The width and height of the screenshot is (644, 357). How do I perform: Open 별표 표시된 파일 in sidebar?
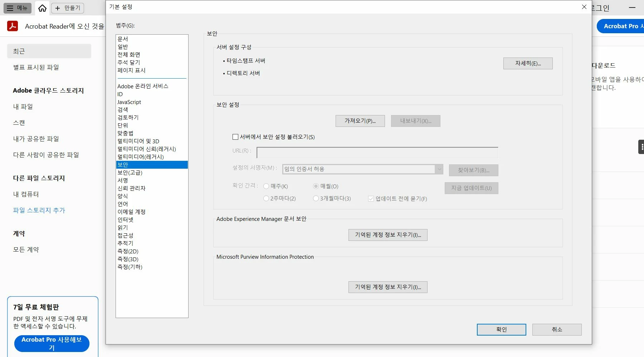tap(36, 67)
